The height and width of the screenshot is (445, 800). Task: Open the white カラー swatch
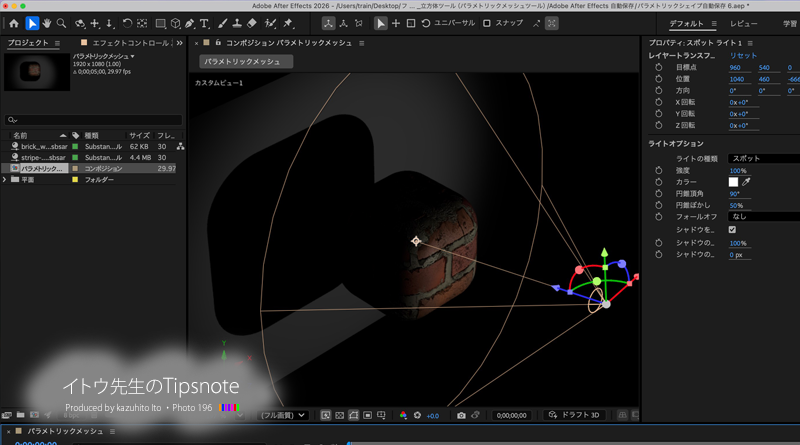[x=733, y=181]
